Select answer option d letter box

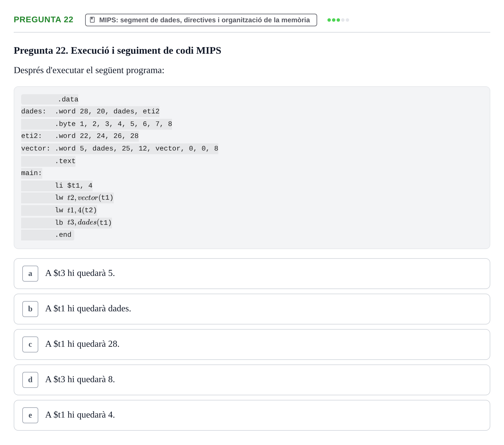coord(30,380)
